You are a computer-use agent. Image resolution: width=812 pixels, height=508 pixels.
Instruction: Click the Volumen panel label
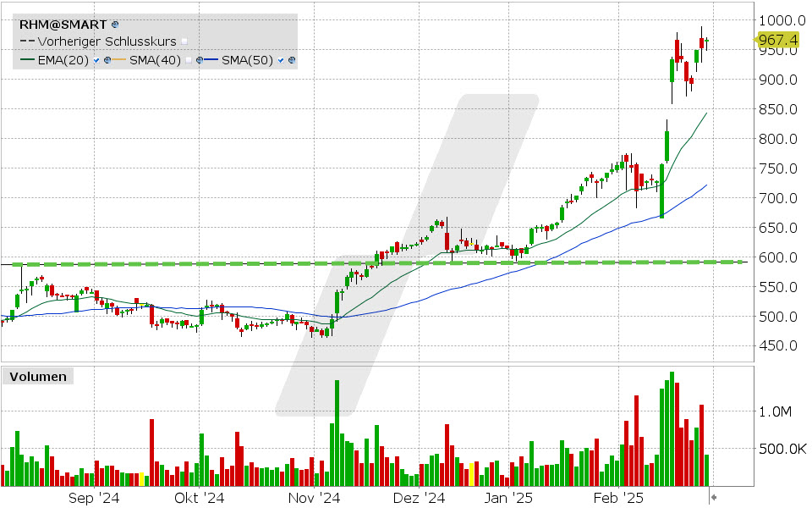tap(38, 376)
